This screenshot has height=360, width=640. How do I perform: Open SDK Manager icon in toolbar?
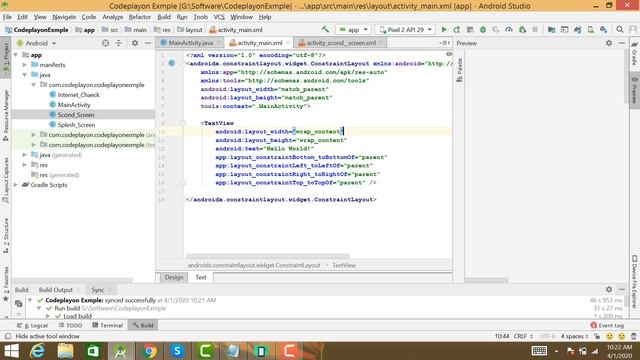point(604,29)
